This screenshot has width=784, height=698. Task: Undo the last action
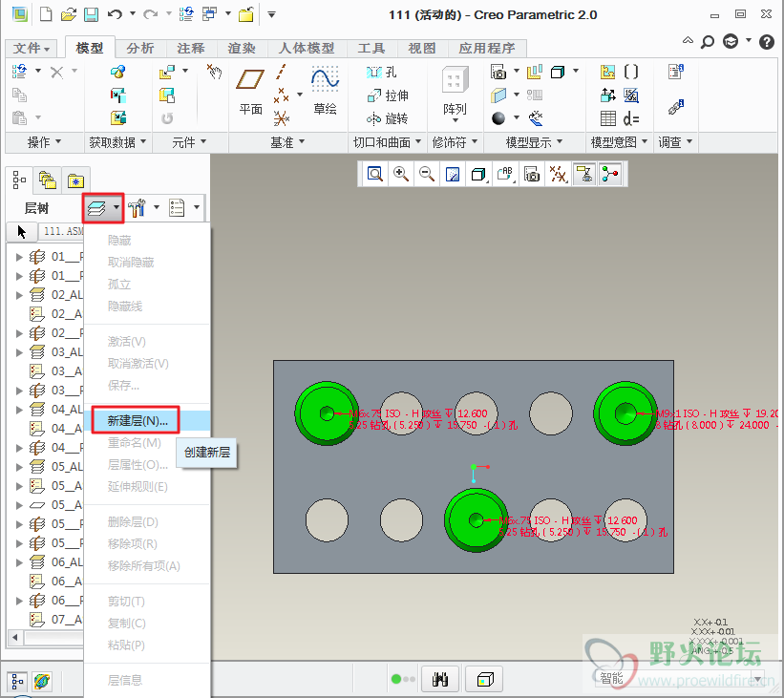115,14
